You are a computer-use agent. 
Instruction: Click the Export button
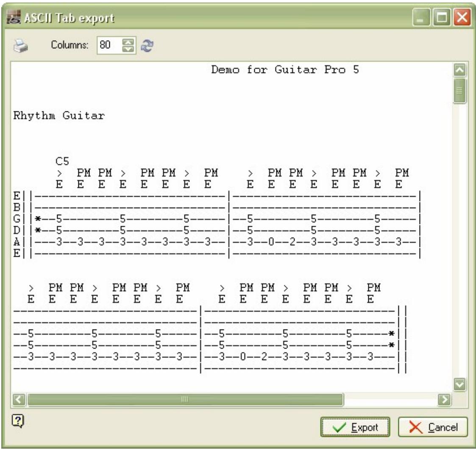(x=355, y=427)
